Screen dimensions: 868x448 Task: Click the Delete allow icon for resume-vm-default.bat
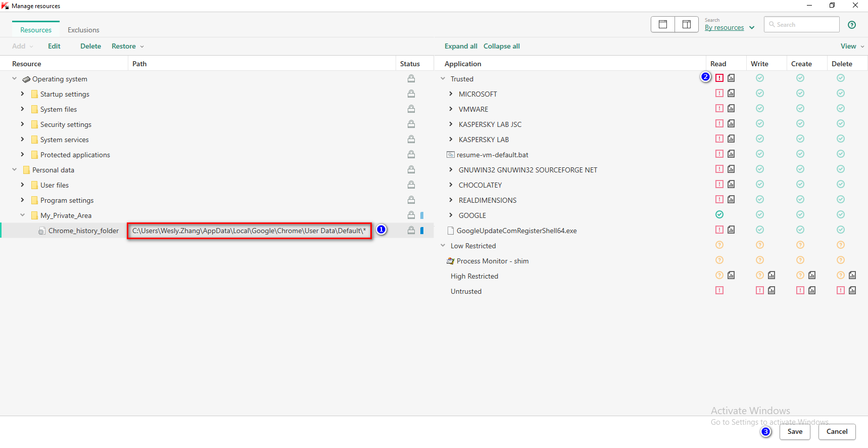point(841,154)
